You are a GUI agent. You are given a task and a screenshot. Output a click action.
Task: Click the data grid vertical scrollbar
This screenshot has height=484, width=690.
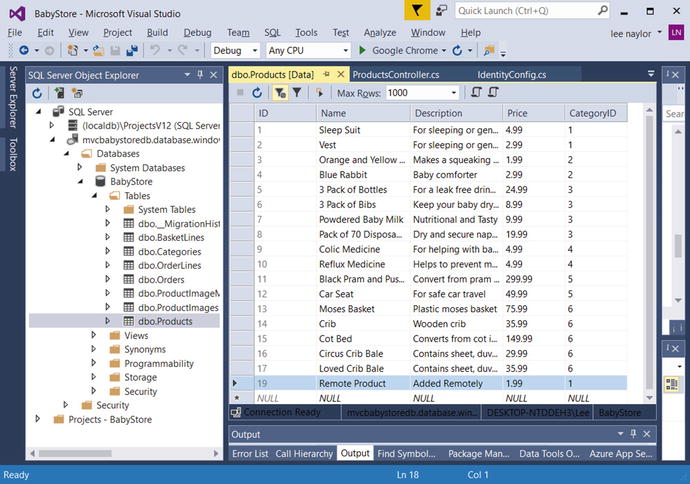click(x=650, y=253)
